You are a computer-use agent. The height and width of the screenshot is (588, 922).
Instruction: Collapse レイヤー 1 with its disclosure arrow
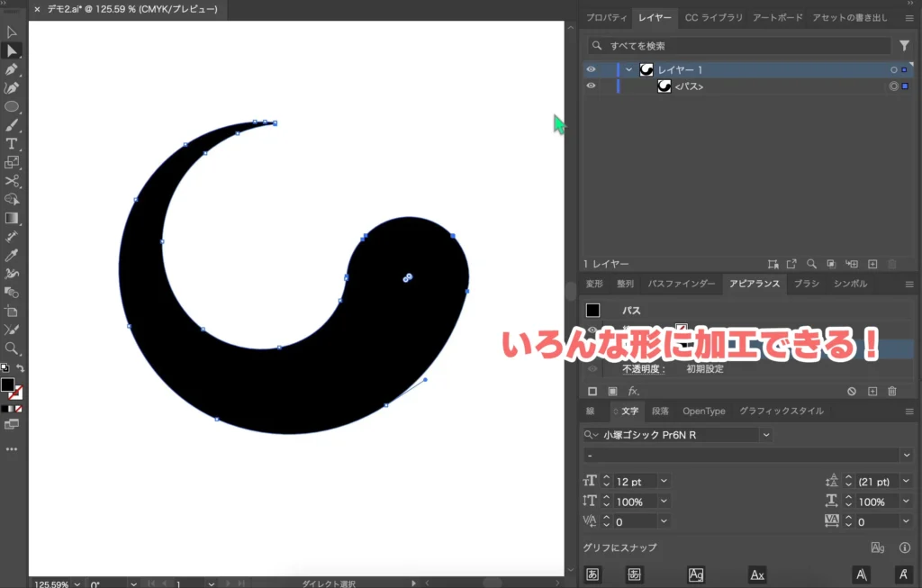[x=628, y=69]
